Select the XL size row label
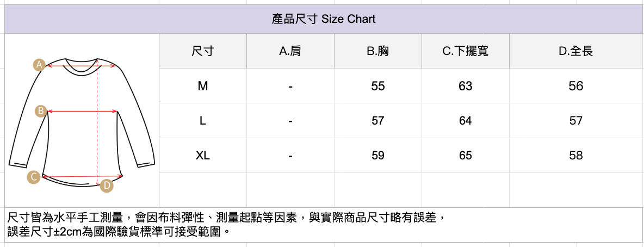 [203, 156]
